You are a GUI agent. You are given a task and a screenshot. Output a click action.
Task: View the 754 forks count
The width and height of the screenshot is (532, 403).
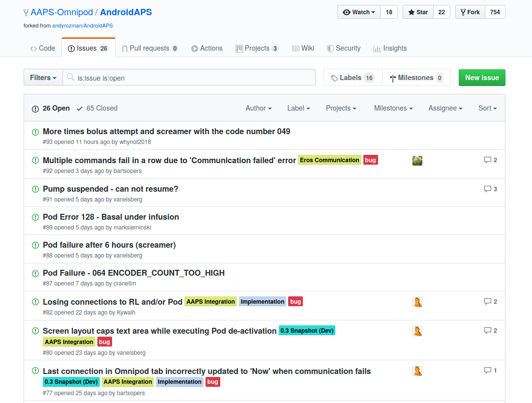495,12
